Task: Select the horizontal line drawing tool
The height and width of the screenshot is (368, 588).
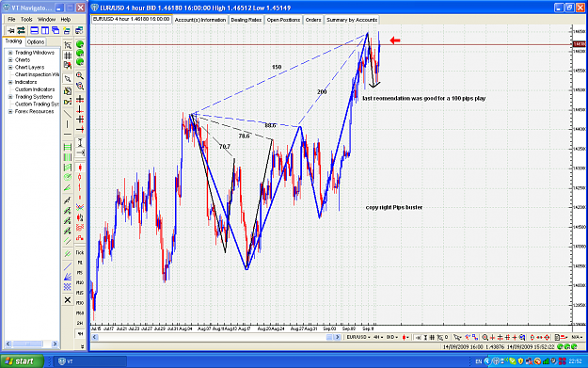Action: tap(68, 135)
